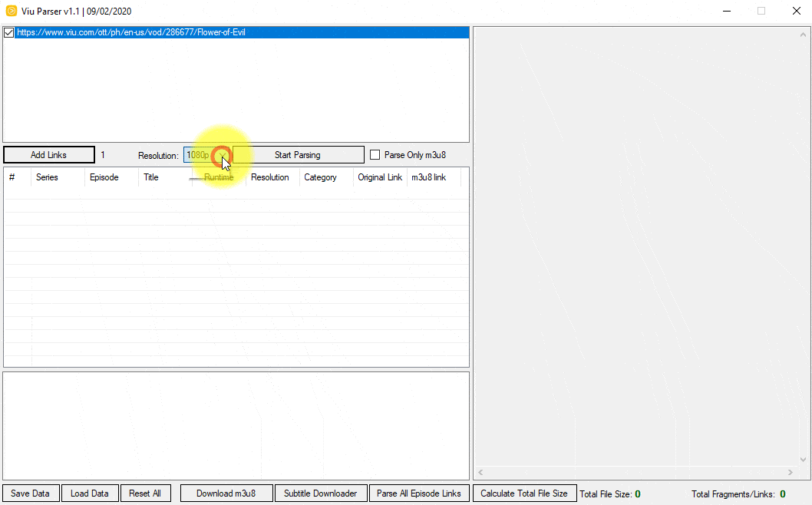Viewport: 812px width, 505px height.
Task: Select the Flower-of-Evil URL row
Action: click(x=242, y=33)
